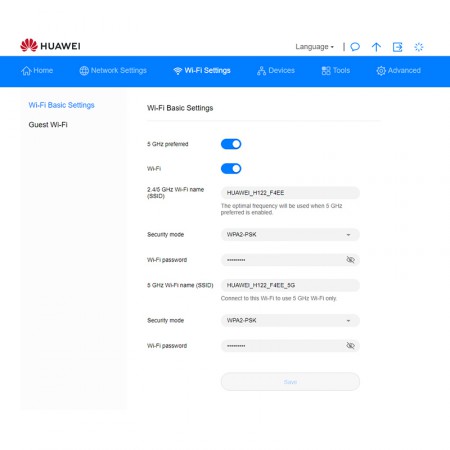Click the Home house icon
Viewport: 450px width, 450px height.
[26, 71]
